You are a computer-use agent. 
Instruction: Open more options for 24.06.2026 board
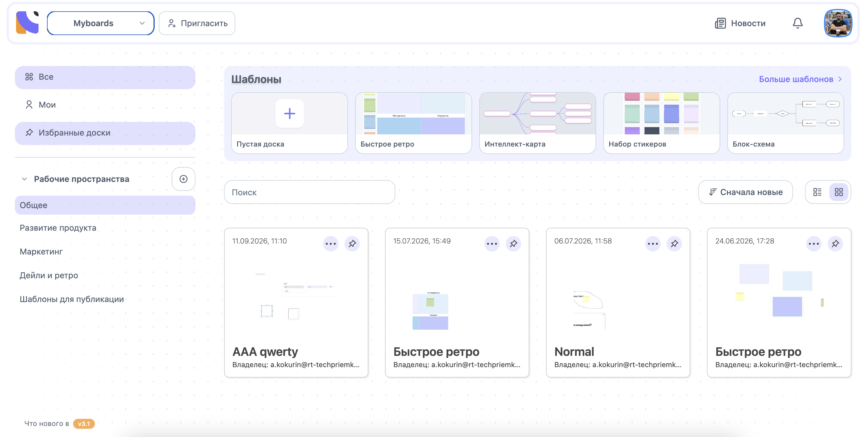814,243
